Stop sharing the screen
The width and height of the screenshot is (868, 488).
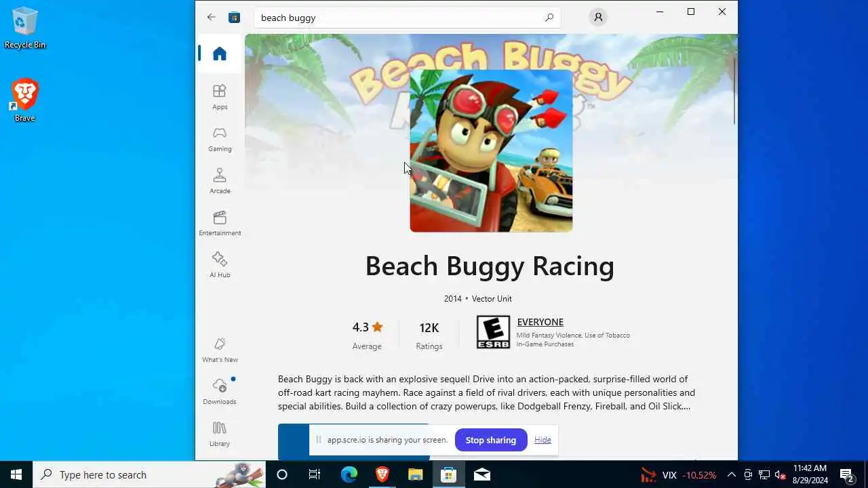[491, 440]
